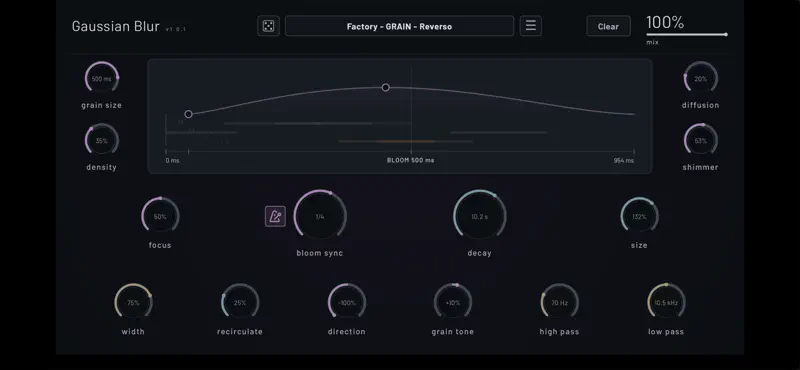Image resolution: width=800 pixels, height=370 pixels.
Task: Click the shimmer knob
Action: click(701, 140)
